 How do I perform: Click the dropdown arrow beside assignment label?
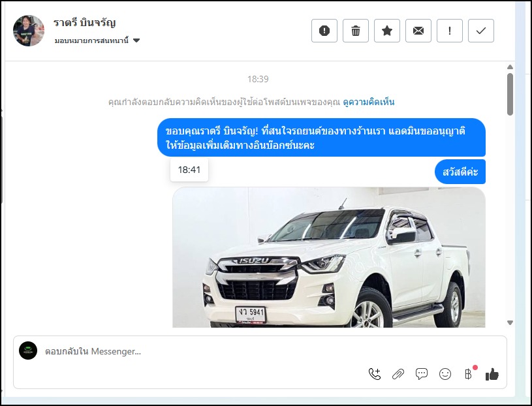pyautogui.click(x=136, y=40)
